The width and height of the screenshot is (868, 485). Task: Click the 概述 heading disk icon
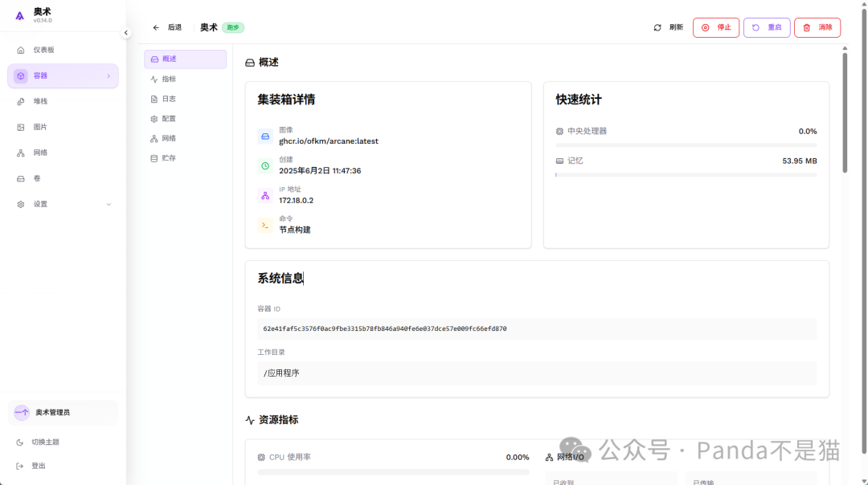click(250, 63)
